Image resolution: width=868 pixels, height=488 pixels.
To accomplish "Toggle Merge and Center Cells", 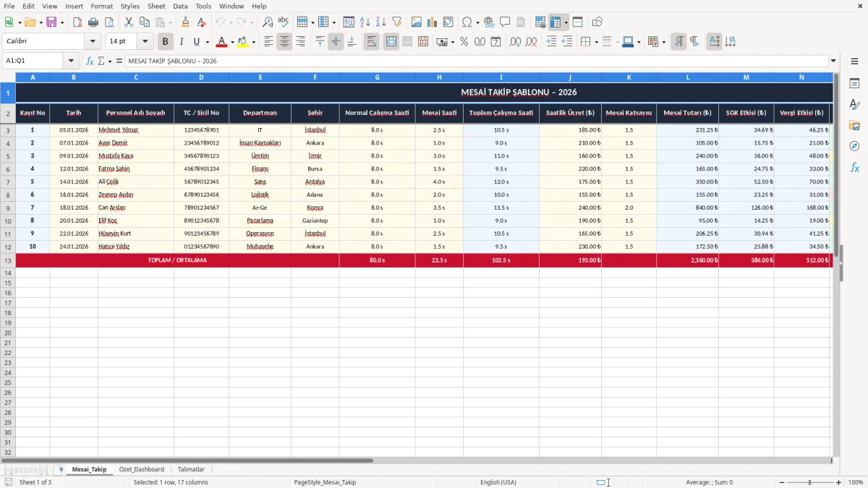I will coord(391,42).
